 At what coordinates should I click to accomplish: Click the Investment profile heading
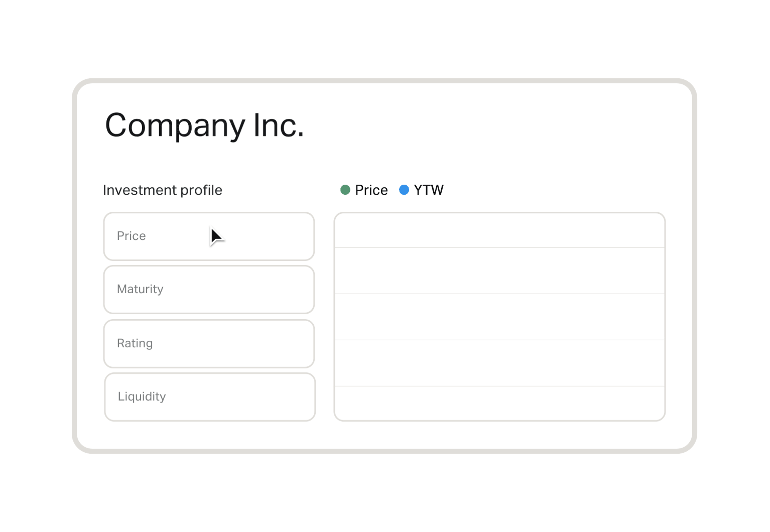click(163, 190)
